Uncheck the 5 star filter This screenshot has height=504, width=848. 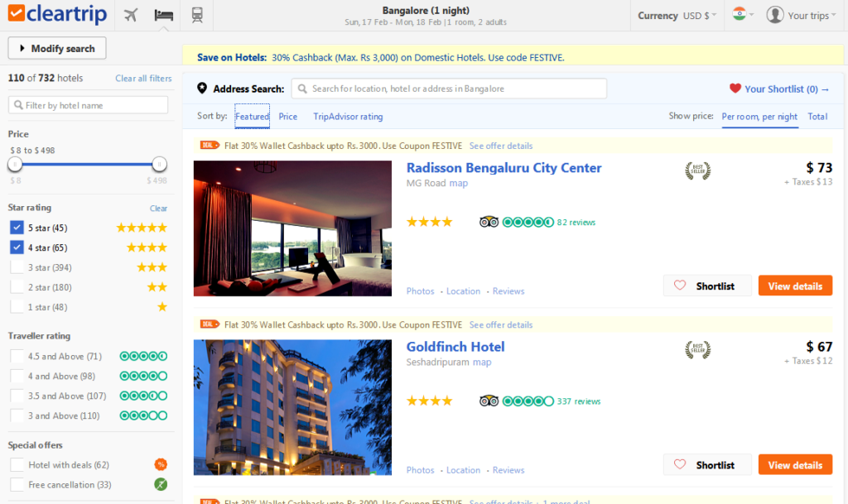click(x=17, y=228)
